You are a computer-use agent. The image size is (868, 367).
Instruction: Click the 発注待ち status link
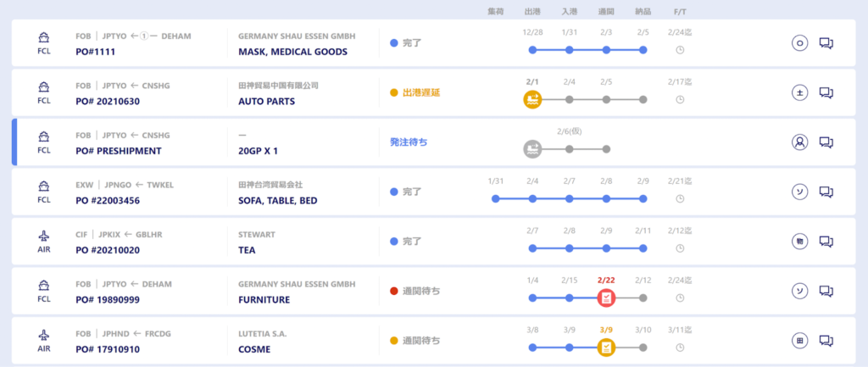point(408,142)
